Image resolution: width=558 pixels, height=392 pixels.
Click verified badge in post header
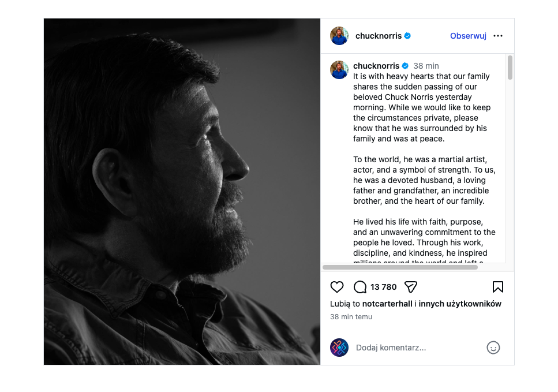coord(407,36)
